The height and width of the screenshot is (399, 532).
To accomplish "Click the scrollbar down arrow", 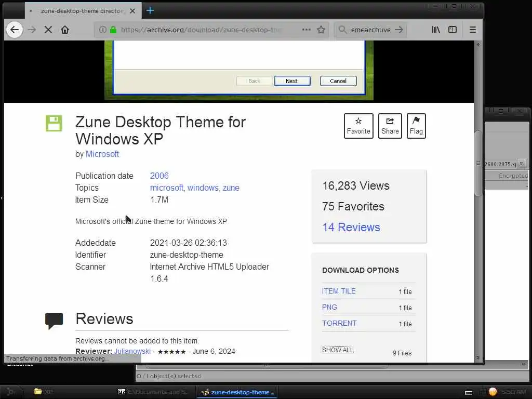I will click(478, 358).
